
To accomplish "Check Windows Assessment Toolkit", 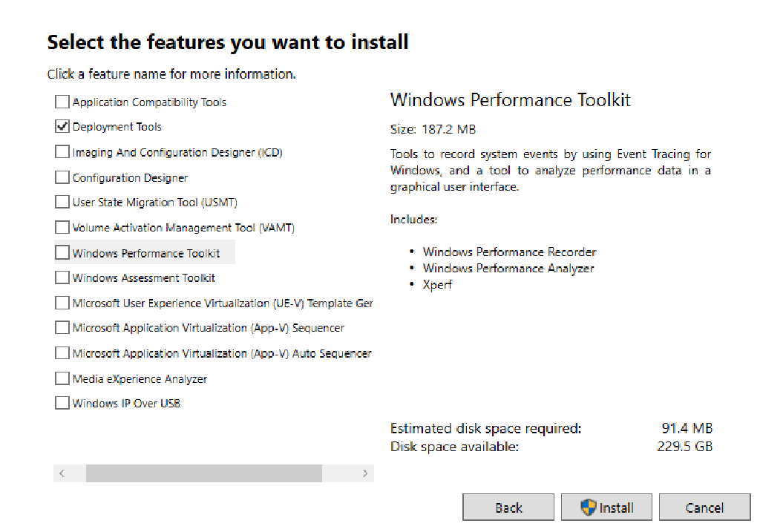I will pyautogui.click(x=62, y=278).
